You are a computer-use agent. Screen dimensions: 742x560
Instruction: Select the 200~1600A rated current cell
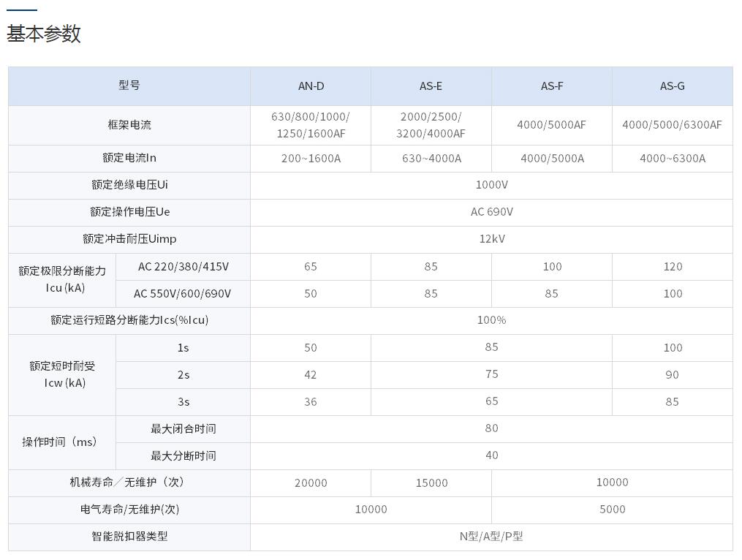pyautogui.click(x=311, y=159)
